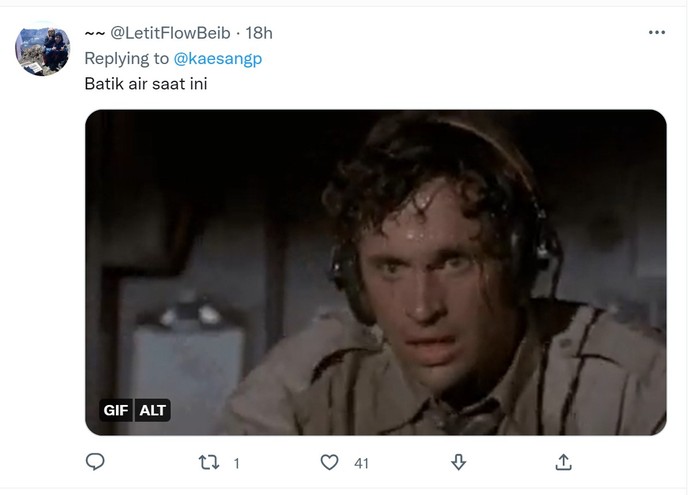Open the @LetitFlowBeib profile avatar
700x495 pixels.
[42, 49]
